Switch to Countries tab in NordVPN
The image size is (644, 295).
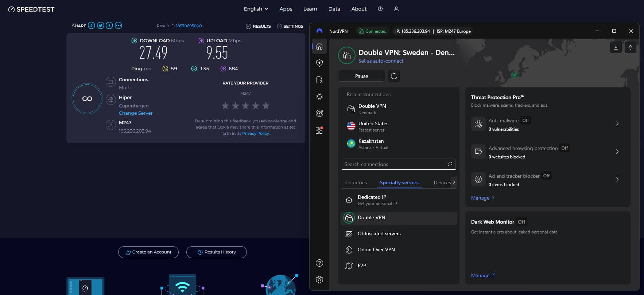(x=356, y=182)
